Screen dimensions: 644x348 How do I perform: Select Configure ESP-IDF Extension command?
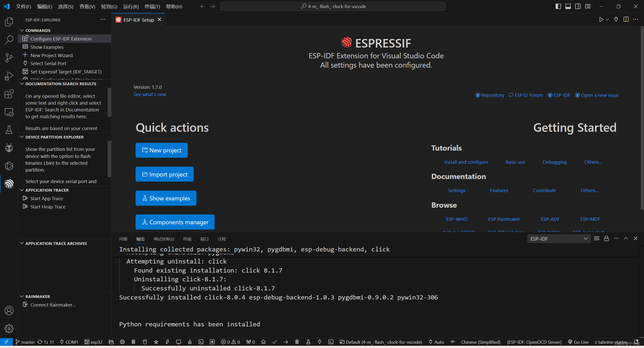coord(65,39)
